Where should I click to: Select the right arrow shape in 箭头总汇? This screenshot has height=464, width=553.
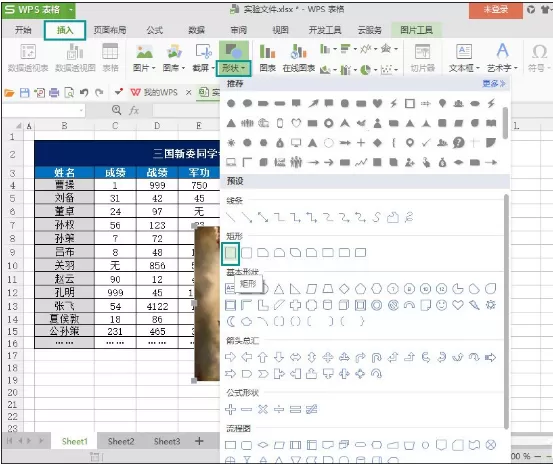[230, 357]
